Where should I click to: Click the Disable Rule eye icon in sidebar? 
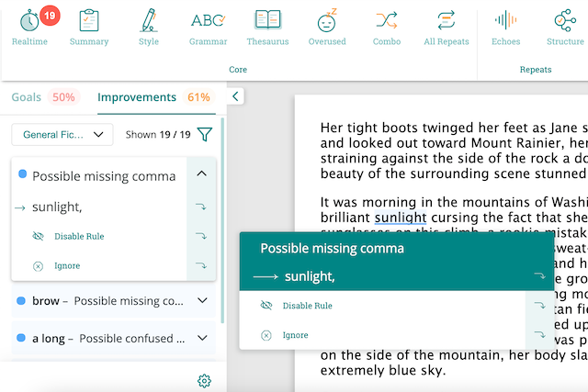(38, 236)
